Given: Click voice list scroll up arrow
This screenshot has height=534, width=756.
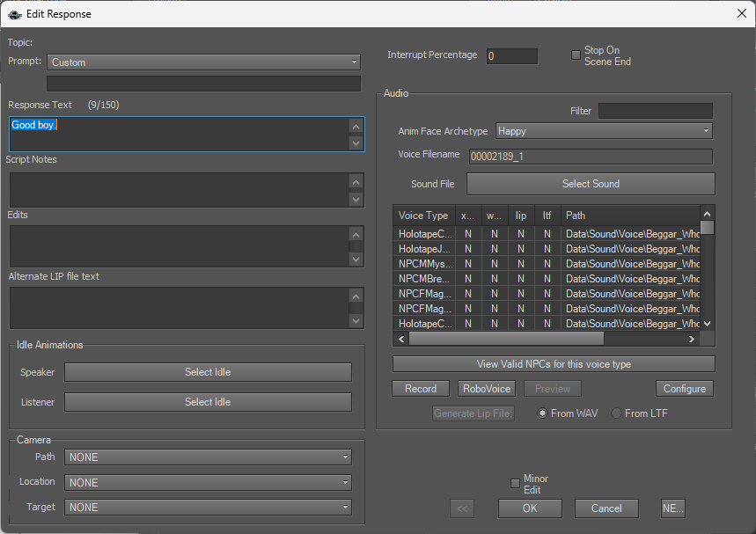Looking at the screenshot, I should 707,214.
